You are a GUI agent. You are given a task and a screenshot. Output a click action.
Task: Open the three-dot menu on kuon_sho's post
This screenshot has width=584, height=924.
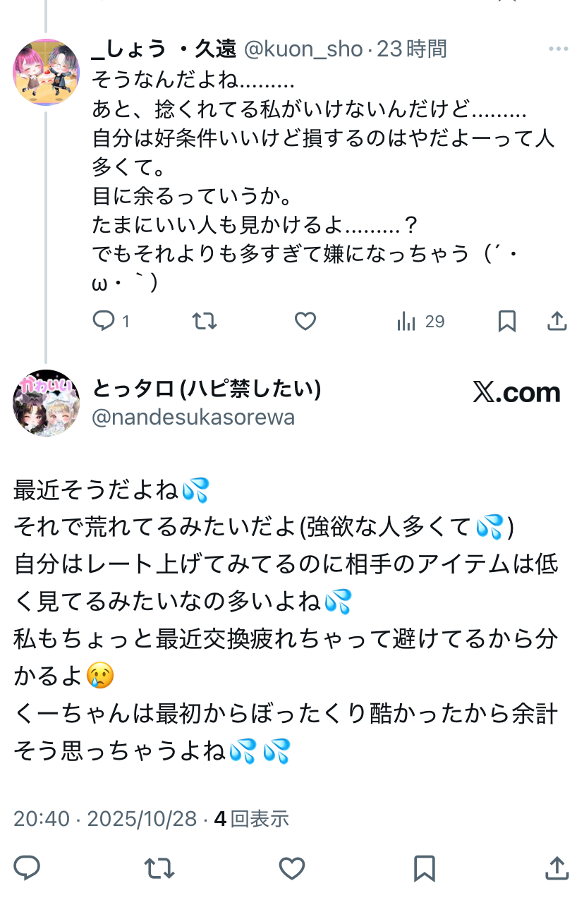point(558,49)
